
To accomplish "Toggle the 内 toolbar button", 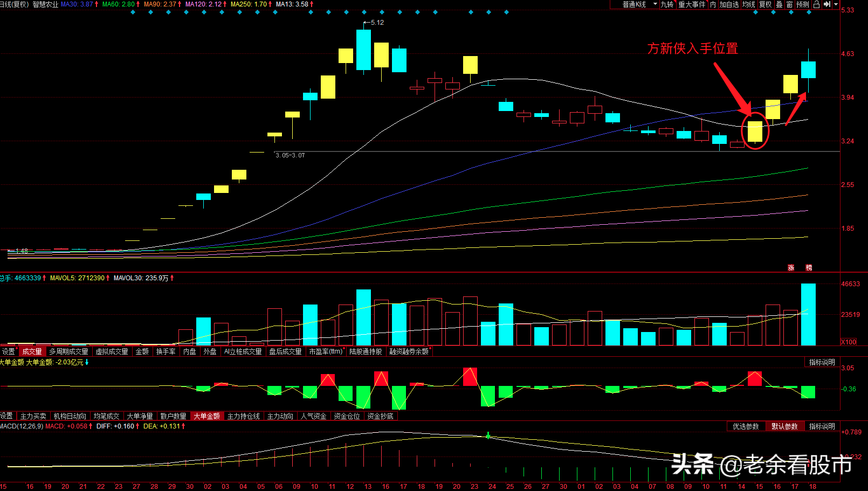I will (x=713, y=4).
